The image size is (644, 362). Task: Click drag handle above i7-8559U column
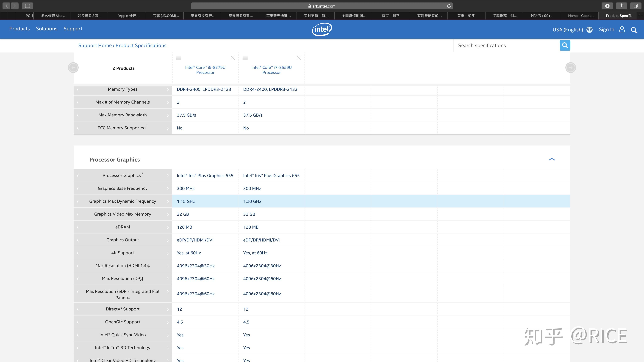[x=245, y=58]
